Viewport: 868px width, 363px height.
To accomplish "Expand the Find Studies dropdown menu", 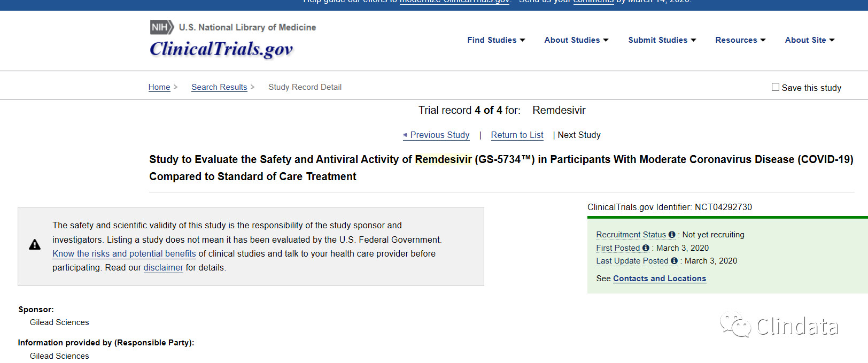I will (x=496, y=40).
